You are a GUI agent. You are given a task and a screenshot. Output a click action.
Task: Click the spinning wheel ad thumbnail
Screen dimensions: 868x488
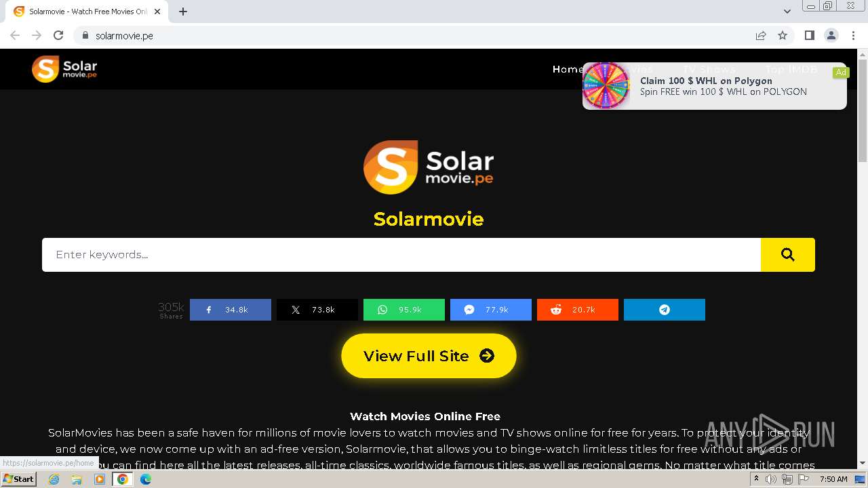(606, 85)
